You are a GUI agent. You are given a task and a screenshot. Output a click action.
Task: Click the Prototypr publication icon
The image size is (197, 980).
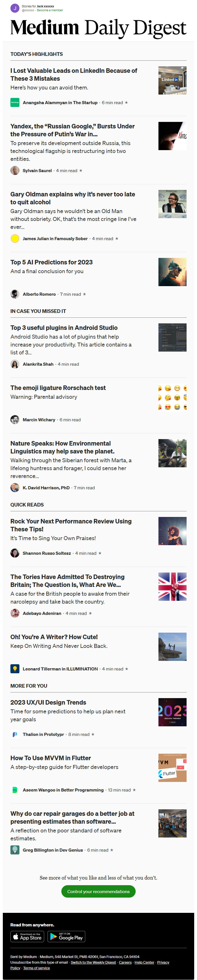point(15,734)
